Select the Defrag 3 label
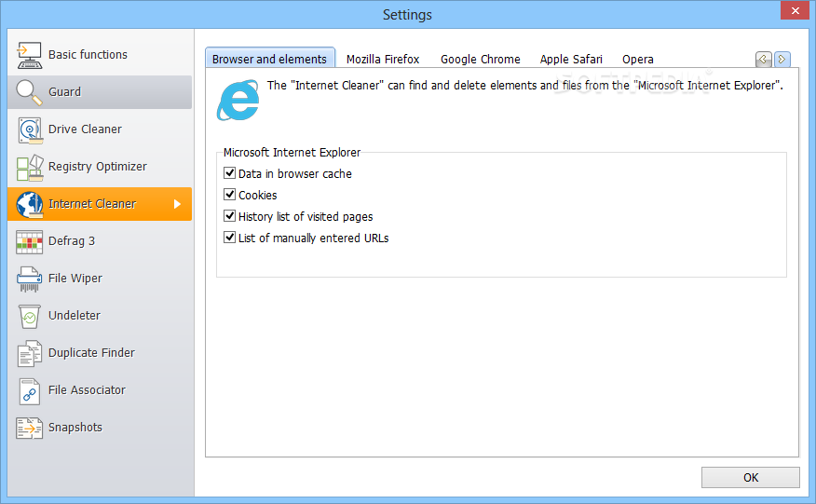Screen dimensions: 816x504 (72, 241)
